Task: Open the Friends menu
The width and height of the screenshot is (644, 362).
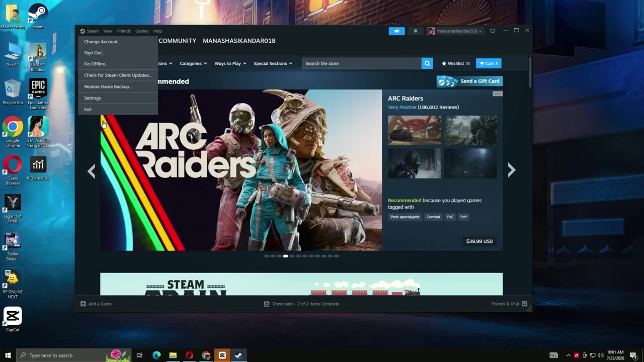Action: [x=124, y=31]
